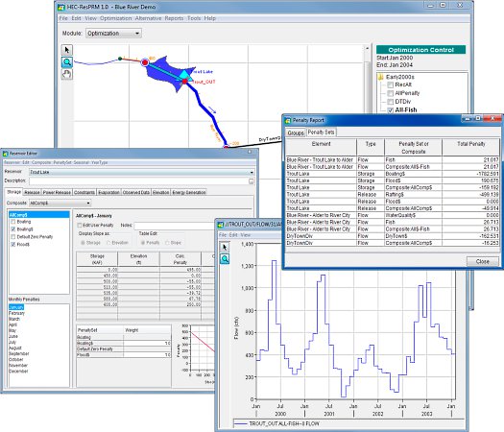Click the Notes input field
Screen dimensions: 504x432
coord(175,226)
